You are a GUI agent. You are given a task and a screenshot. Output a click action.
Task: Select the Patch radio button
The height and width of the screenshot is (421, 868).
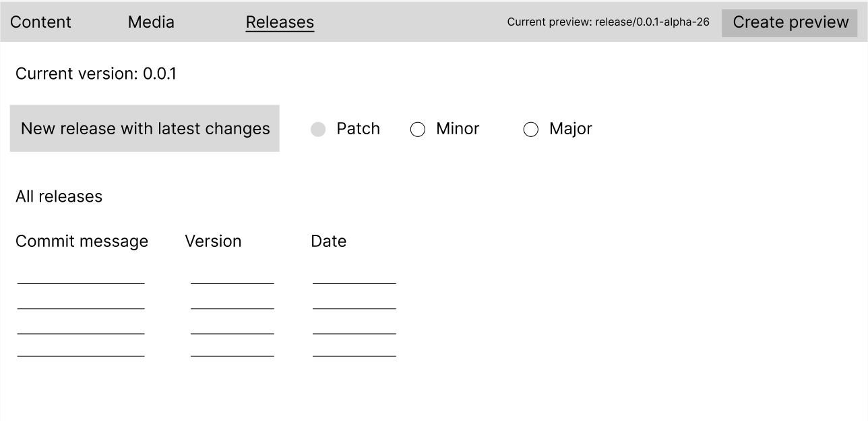318,129
